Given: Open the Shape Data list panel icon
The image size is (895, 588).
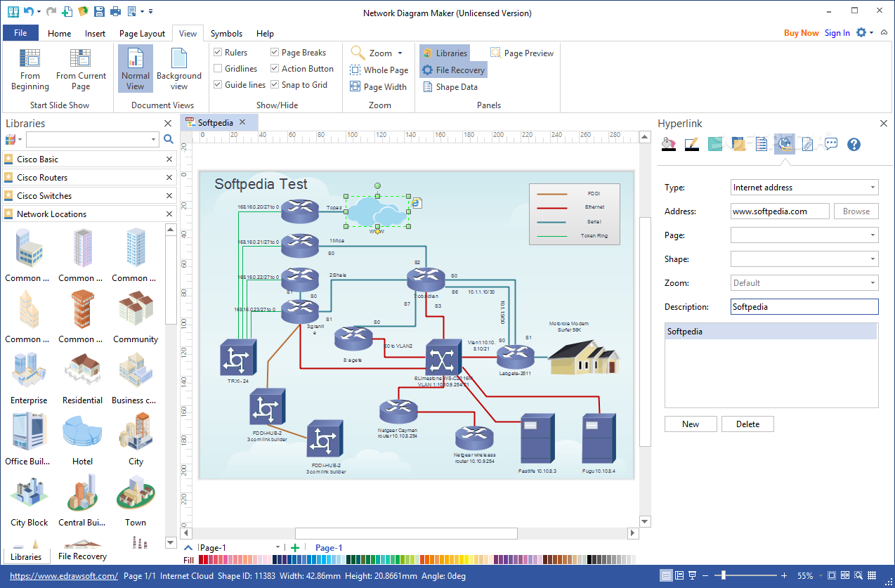Looking at the screenshot, I should (761, 145).
